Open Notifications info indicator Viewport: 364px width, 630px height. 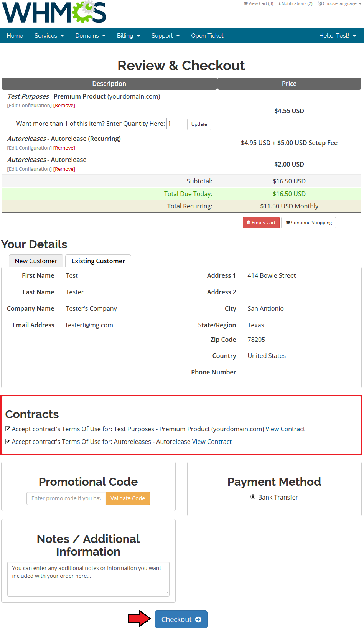coord(295,3)
